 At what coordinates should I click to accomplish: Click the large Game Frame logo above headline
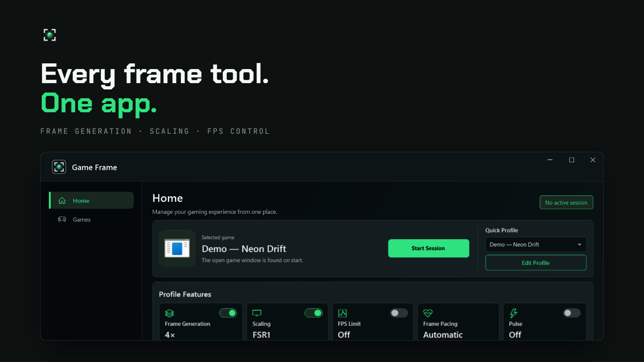(x=50, y=35)
